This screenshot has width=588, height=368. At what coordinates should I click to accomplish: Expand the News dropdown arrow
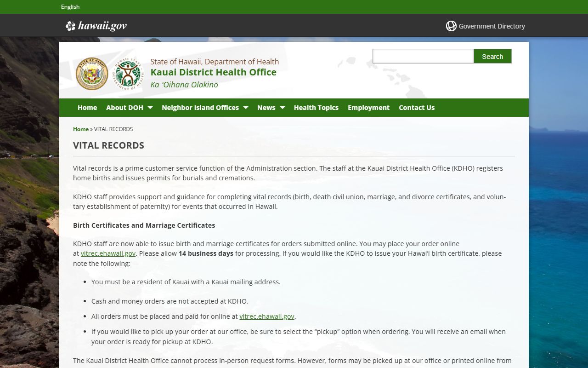pyautogui.click(x=282, y=108)
